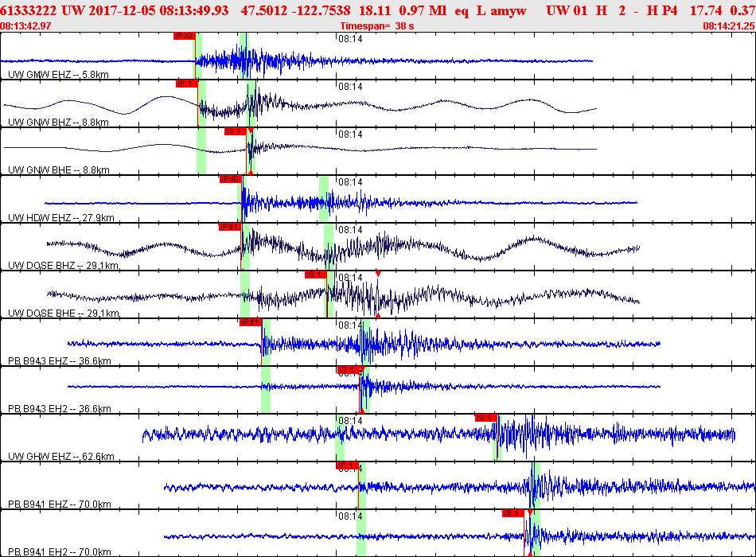The height and width of the screenshot is (557, 756).
Task: Click the end time 08:14:21.25
Action: tap(729, 26)
